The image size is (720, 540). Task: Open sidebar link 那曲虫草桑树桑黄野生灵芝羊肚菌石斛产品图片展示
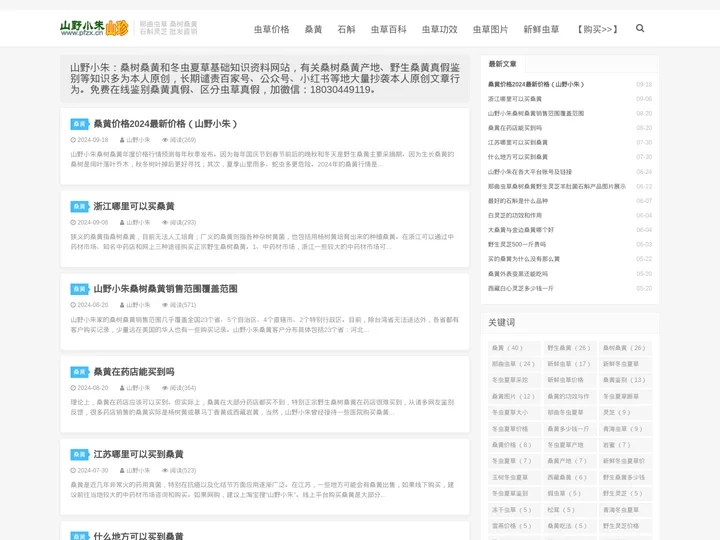tap(557, 186)
